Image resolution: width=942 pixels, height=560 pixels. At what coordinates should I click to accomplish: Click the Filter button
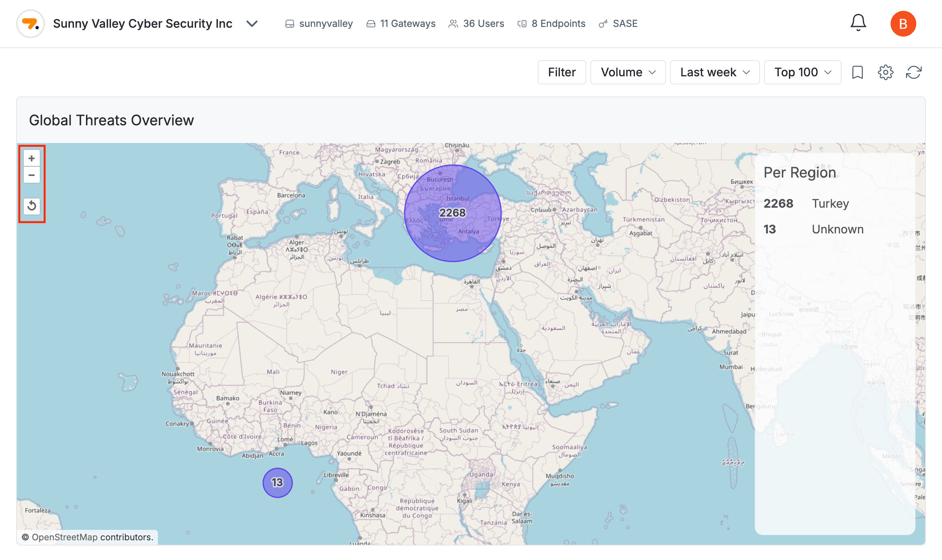pyautogui.click(x=562, y=72)
